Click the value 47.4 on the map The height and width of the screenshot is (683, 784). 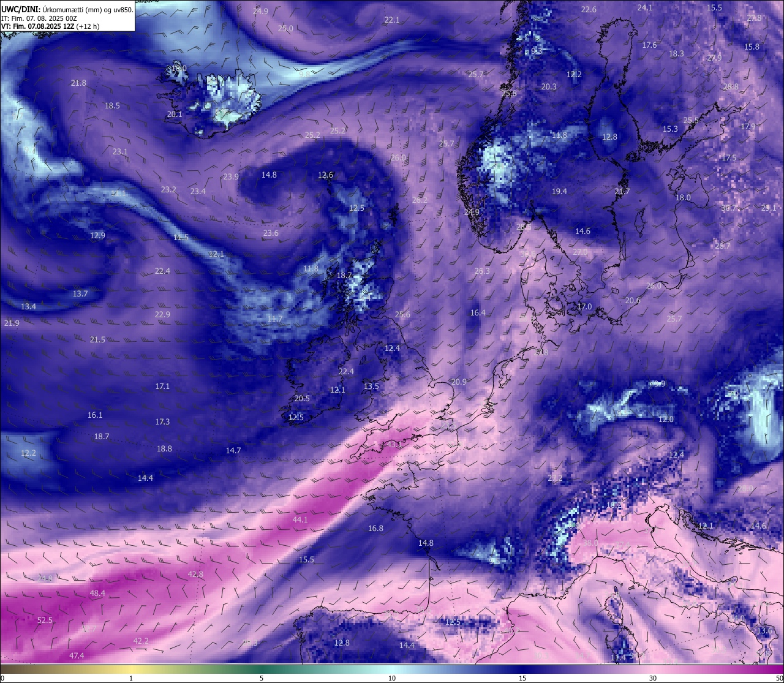click(x=77, y=656)
